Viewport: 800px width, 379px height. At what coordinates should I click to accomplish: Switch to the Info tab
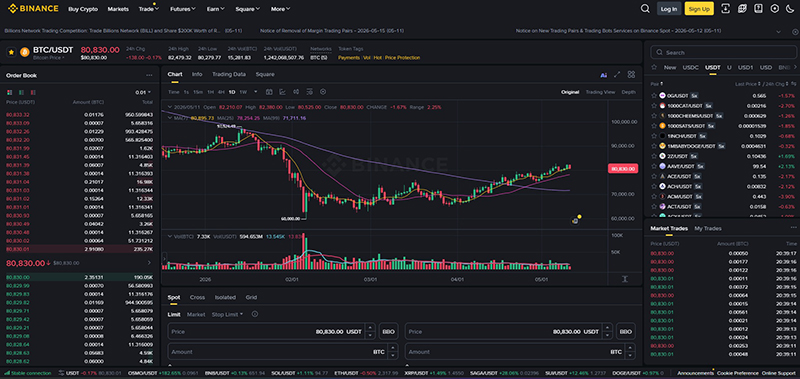coord(197,74)
